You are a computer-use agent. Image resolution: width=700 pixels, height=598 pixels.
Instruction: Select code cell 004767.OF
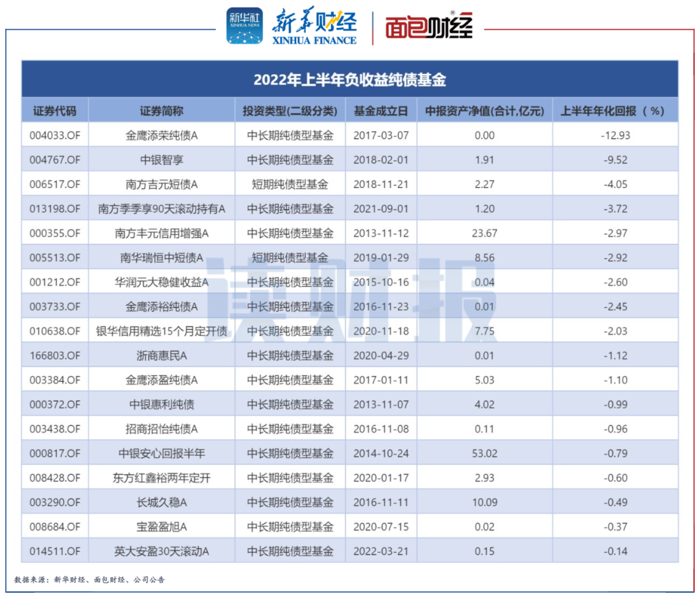[x=55, y=160]
